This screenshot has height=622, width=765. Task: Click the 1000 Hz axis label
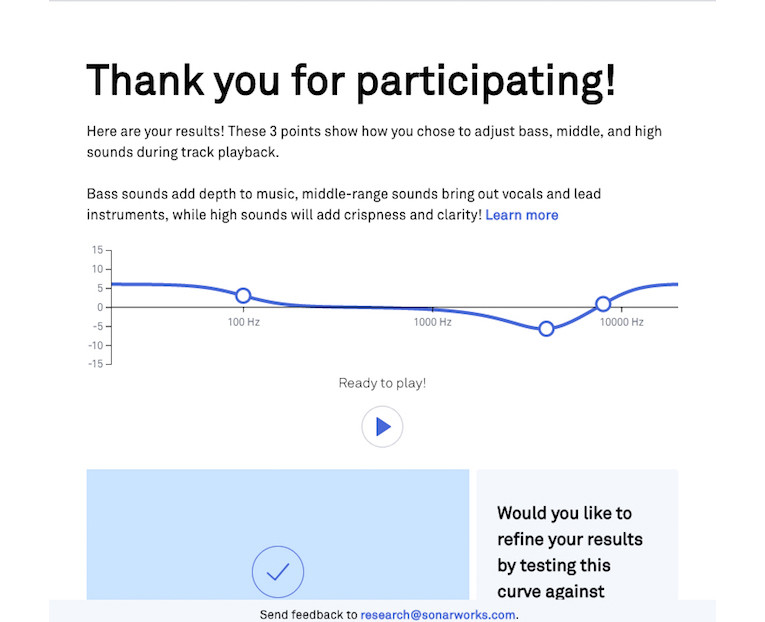432,322
